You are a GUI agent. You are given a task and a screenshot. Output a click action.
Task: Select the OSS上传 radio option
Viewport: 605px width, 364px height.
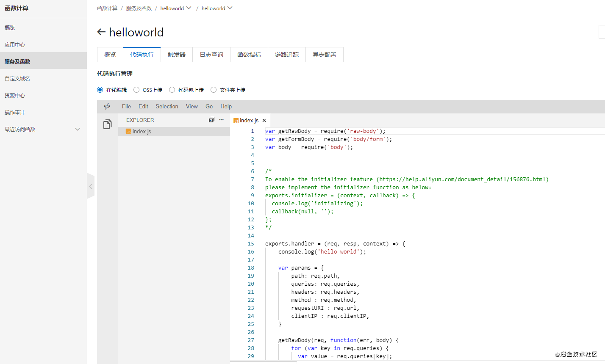[x=136, y=90]
